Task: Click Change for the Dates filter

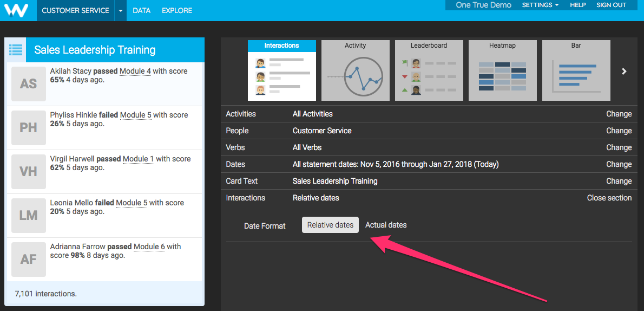Action: pyautogui.click(x=619, y=164)
